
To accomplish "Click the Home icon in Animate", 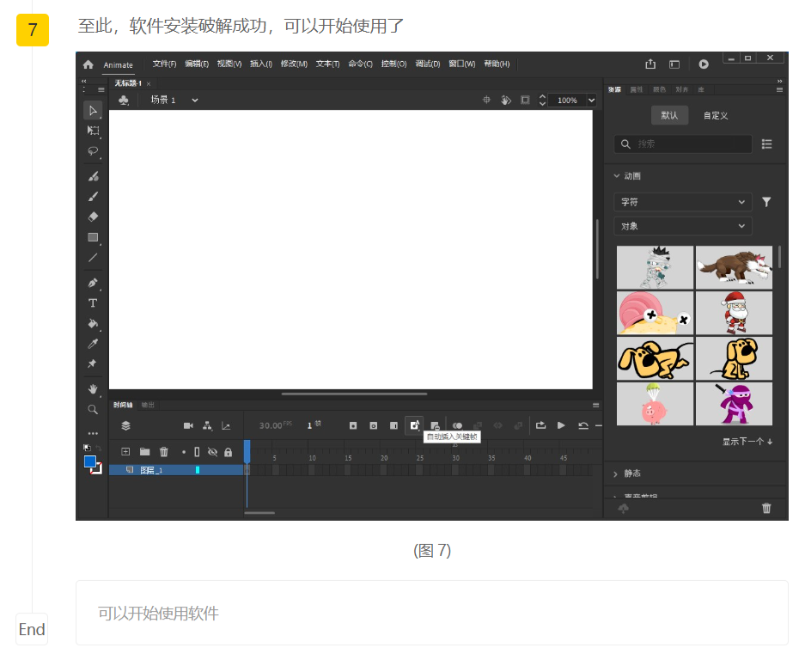I will pyautogui.click(x=88, y=64).
